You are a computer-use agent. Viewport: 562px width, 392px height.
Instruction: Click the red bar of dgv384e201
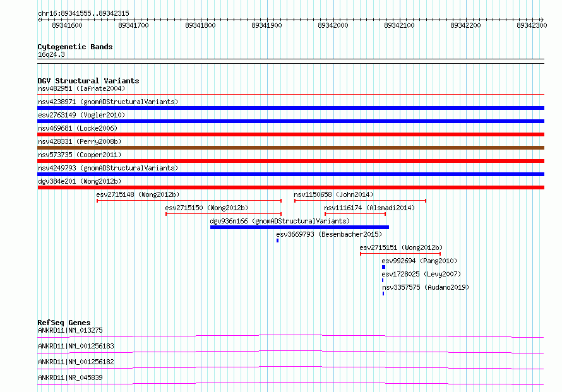pyautogui.click(x=290, y=187)
